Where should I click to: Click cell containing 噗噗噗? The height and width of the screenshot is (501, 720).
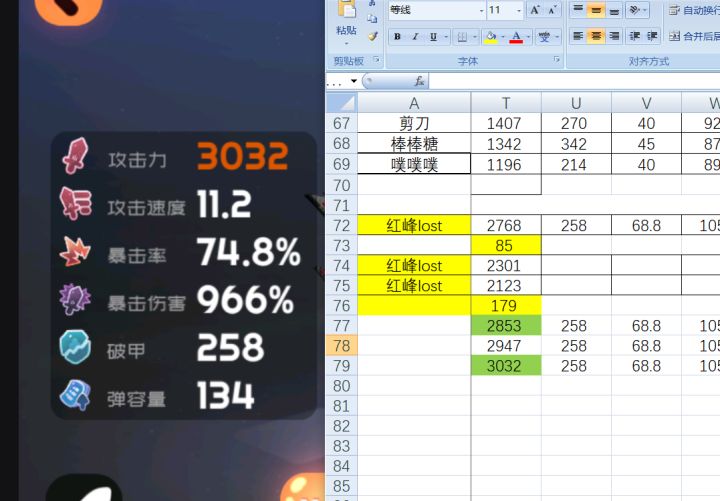pos(414,164)
